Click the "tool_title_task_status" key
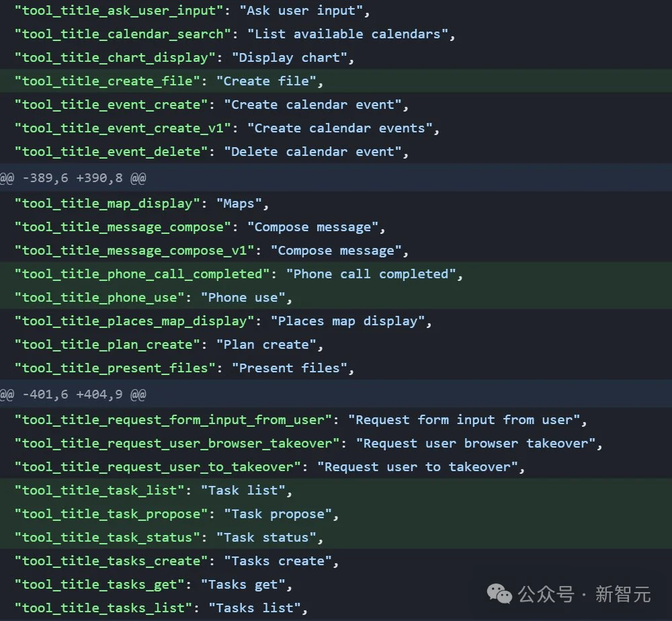The width and height of the screenshot is (672, 621). [108, 538]
